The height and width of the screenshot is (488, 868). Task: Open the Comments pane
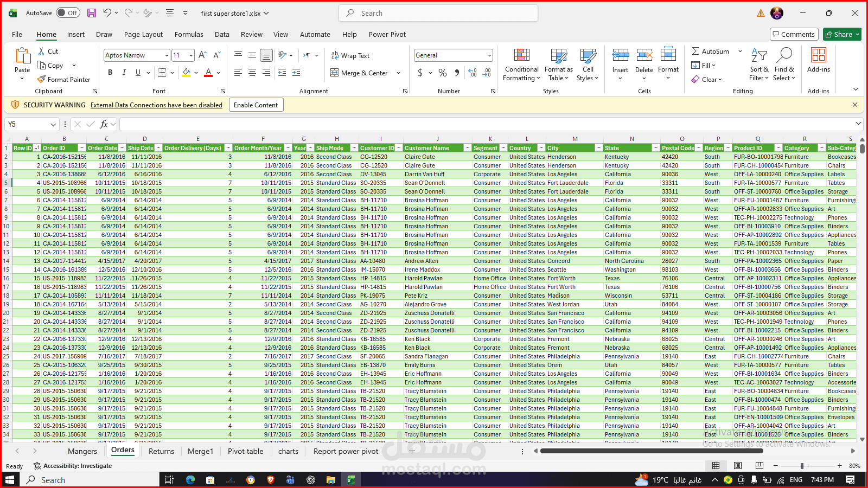coord(794,34)
